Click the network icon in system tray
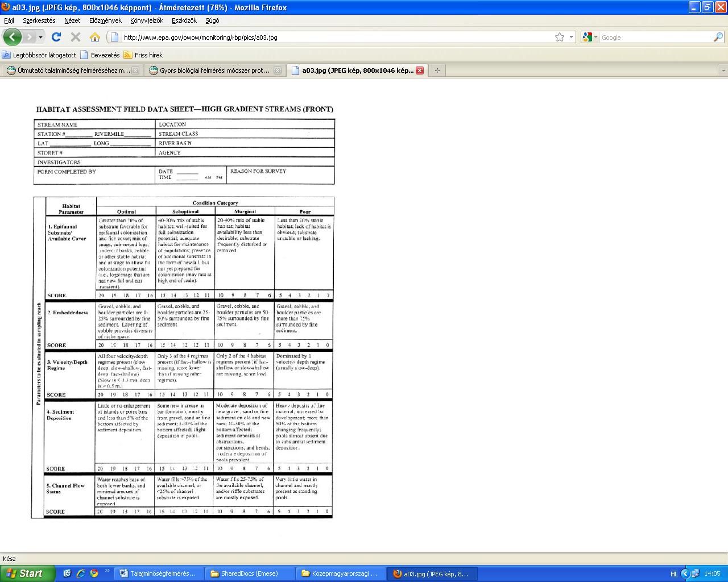The image size is (728, 582). click(695, 573)
